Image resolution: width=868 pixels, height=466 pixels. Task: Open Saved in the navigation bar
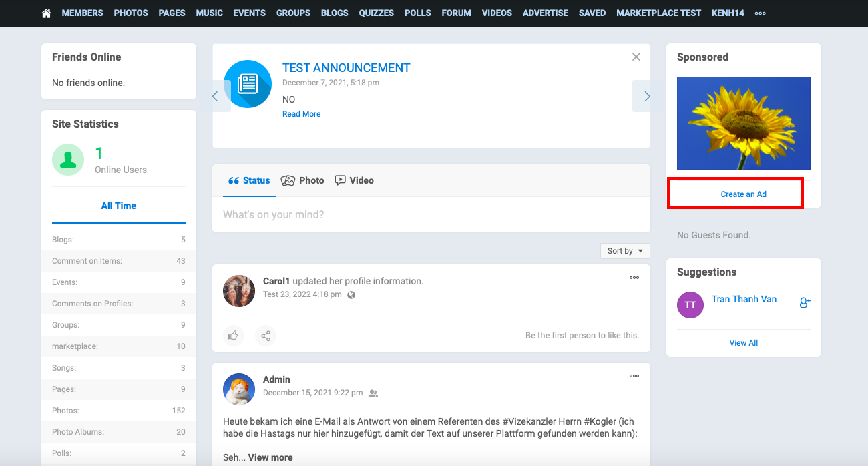tap(592, 13)
